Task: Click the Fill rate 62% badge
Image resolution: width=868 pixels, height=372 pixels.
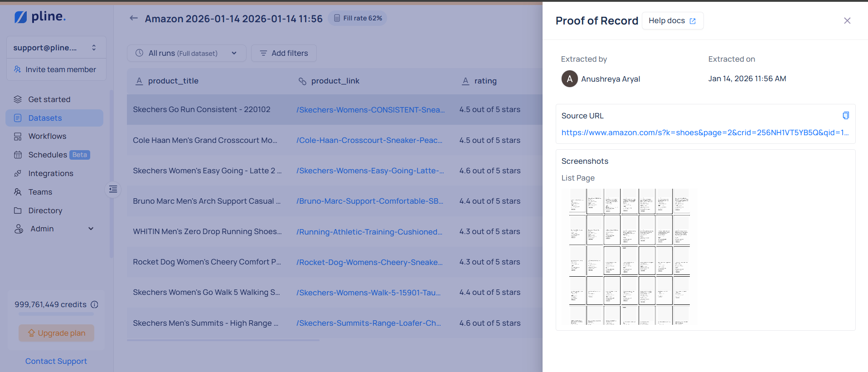Action: (x=358, y=18)
